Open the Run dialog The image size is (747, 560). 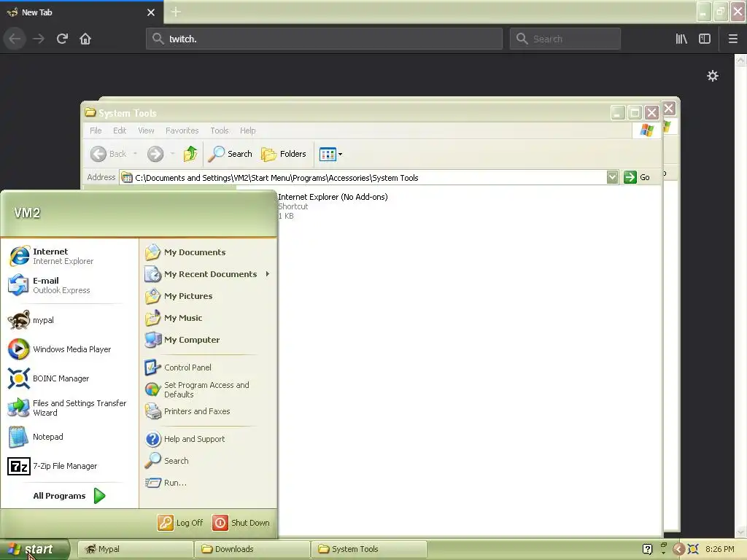[x=208, y=483]
